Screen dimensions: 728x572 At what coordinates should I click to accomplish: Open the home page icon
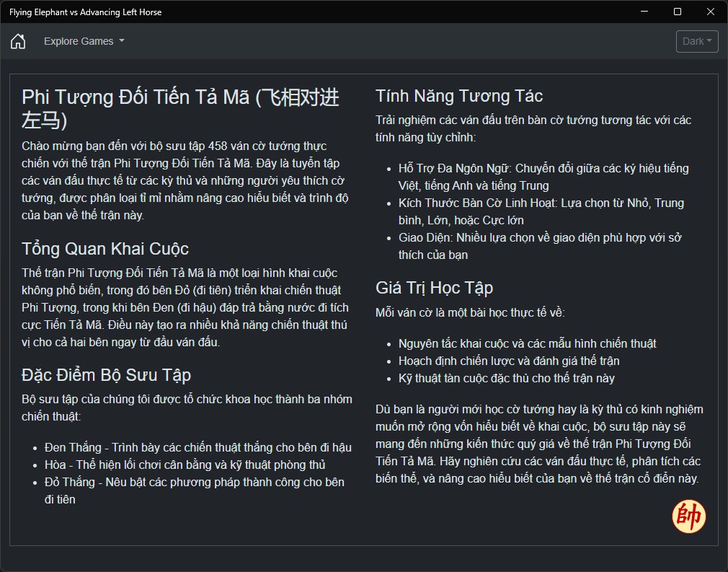click(18, 41)
